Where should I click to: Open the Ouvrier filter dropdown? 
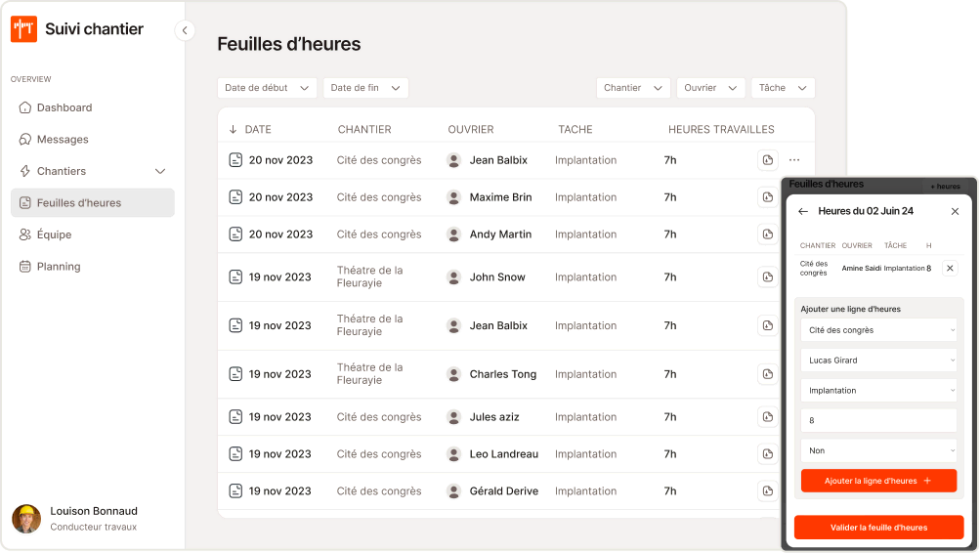point(710,88)
